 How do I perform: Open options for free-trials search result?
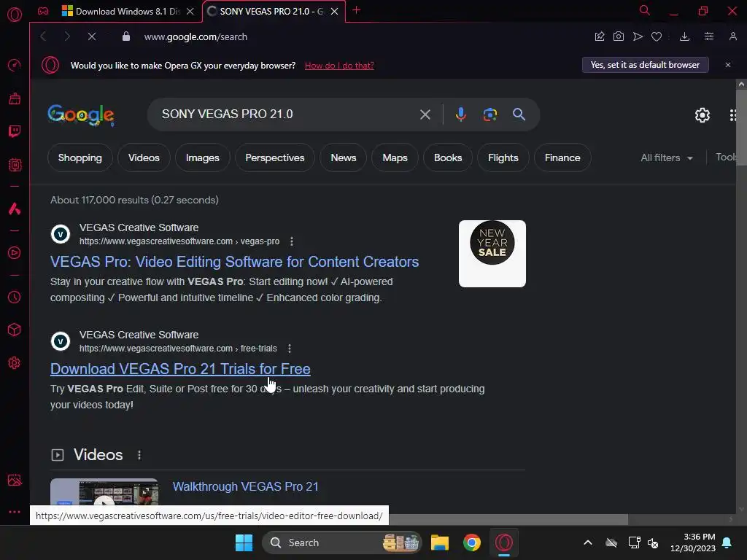tap(289, 349)
